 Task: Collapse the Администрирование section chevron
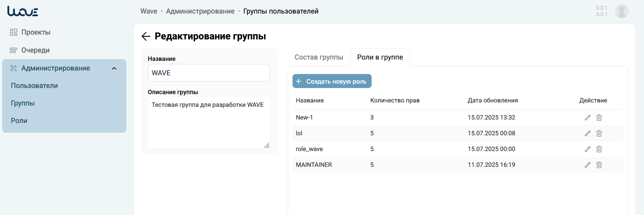click(x=114, y=68)
